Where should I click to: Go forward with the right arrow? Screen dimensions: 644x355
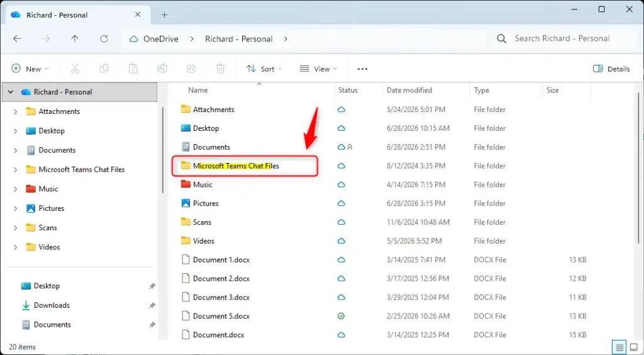pos(46,38)
